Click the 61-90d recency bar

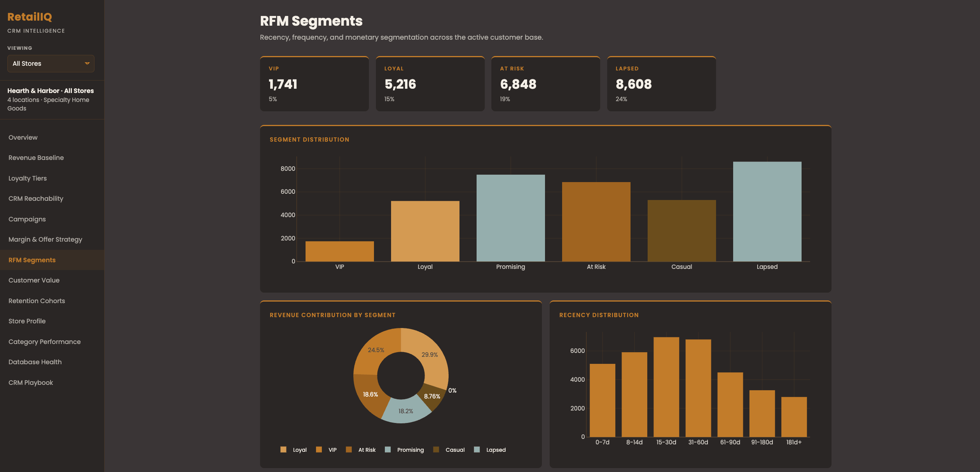[x=730, y=405]
